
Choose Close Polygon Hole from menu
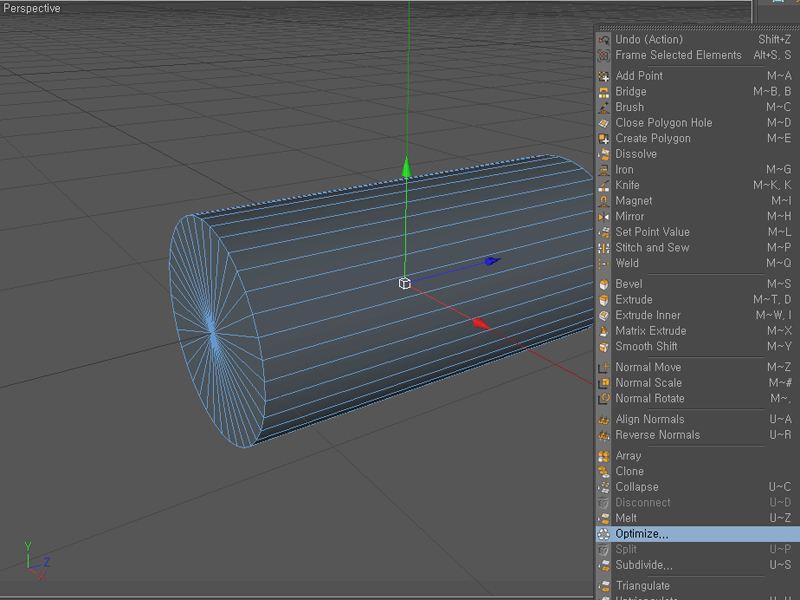tap(697, 123)
